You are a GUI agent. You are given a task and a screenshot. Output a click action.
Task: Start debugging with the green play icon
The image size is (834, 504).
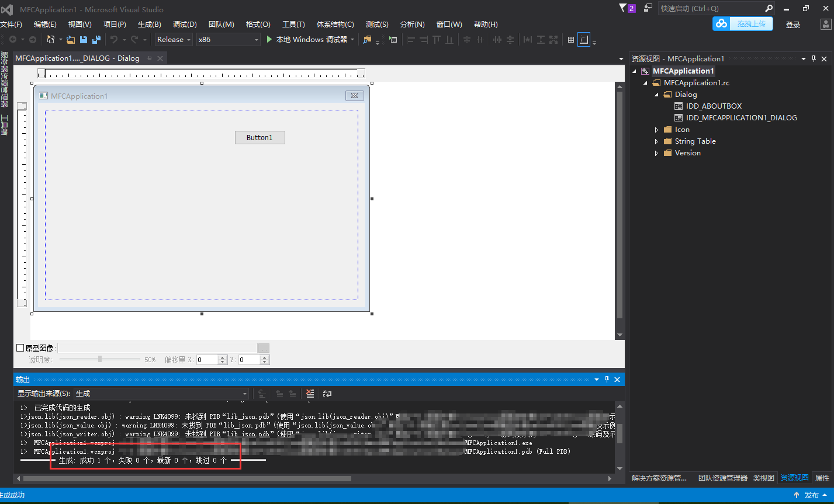269,40
